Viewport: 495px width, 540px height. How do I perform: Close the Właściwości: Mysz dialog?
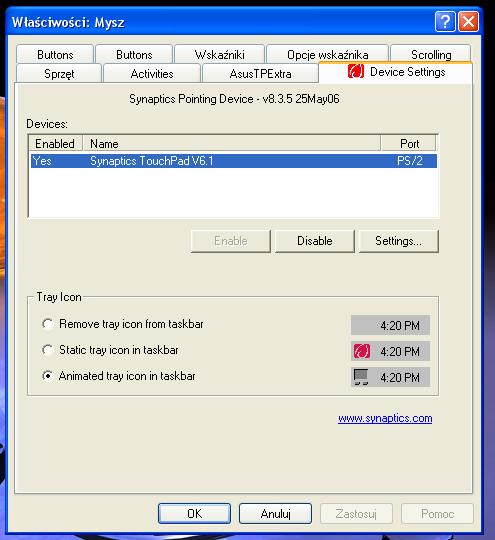[468, 22]
